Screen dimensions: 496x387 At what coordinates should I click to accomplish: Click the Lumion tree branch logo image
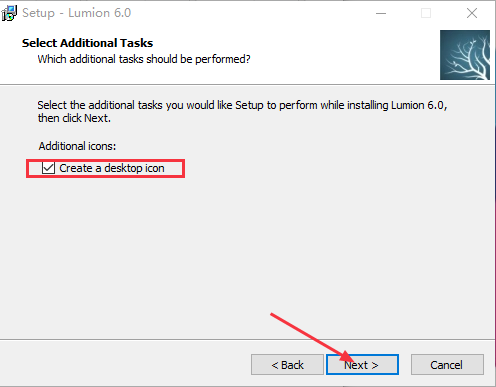click(x=465, y=55)
